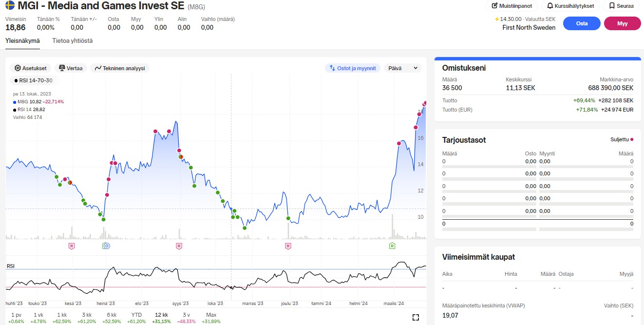Click the holdings quantity 36 500
Screen dimensions: 644x325
(452, 88)
